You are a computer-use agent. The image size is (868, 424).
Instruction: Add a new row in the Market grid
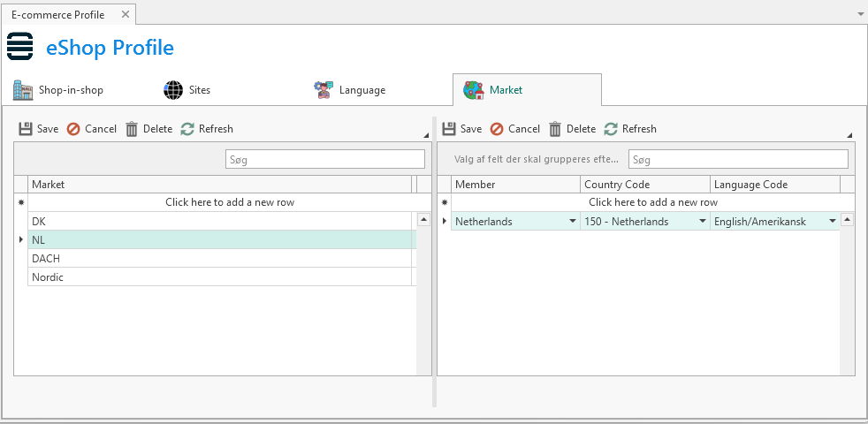[x=230, y=202]
